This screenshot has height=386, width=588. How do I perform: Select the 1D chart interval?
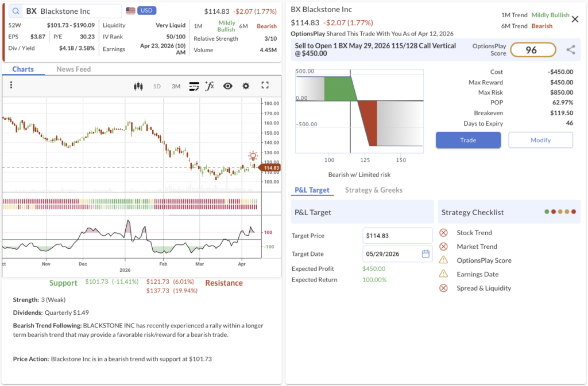(x=157, y=86)
